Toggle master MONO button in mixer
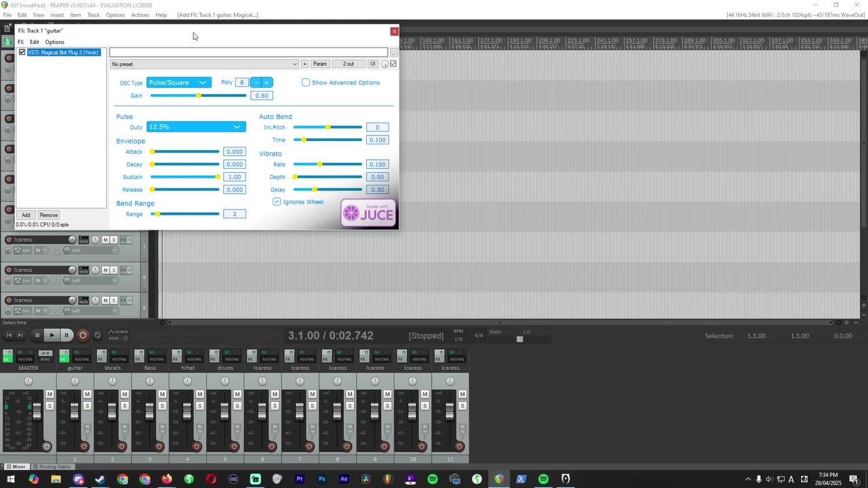This screenshot has height=488, width=868. (x=45, y=356)
